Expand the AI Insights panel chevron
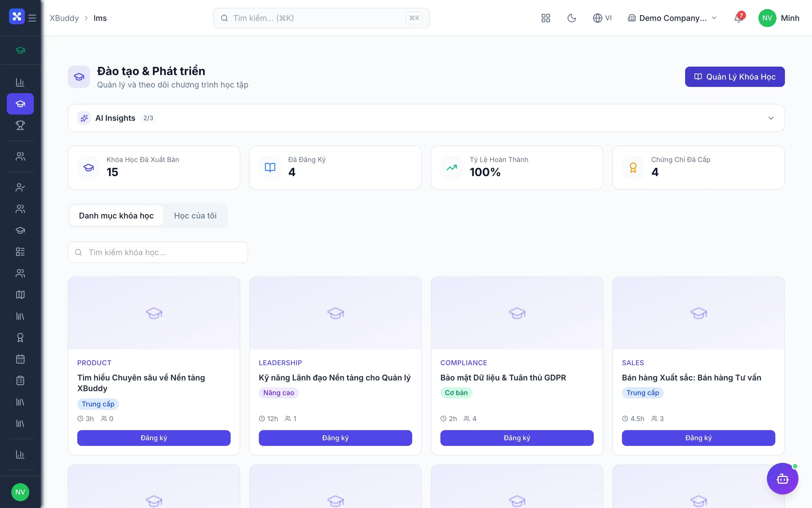Screen dimensions: 812x508 coord(771,118)
